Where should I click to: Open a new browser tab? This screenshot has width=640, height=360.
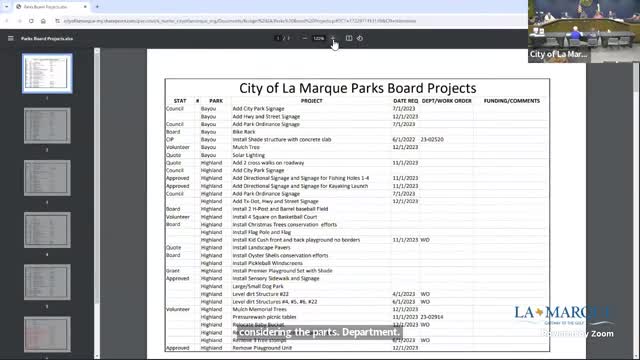click(x=97, y=7)
